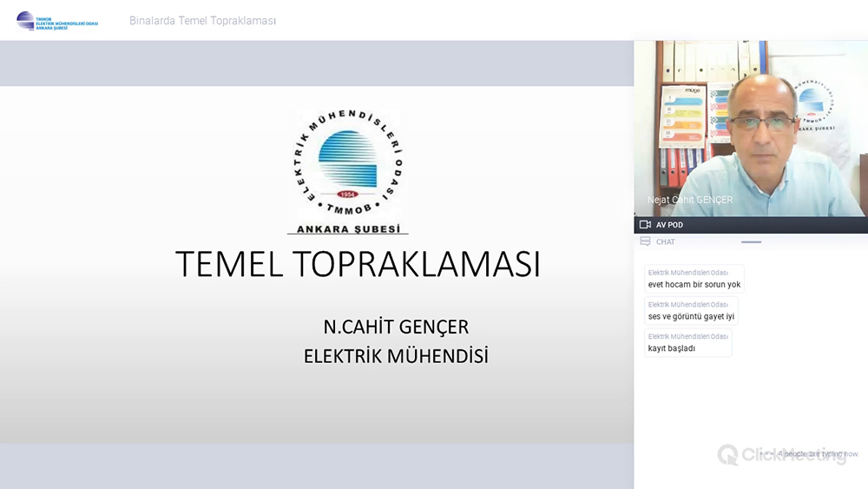
Task: Open the AV POD panel label
Action: (x=669, y=225)
